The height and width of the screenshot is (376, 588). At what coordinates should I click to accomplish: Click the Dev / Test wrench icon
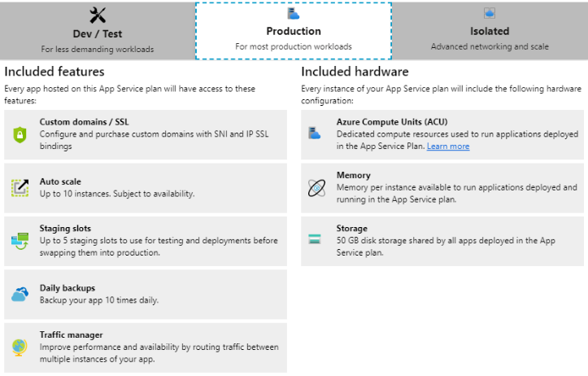[x=98, y=15]
